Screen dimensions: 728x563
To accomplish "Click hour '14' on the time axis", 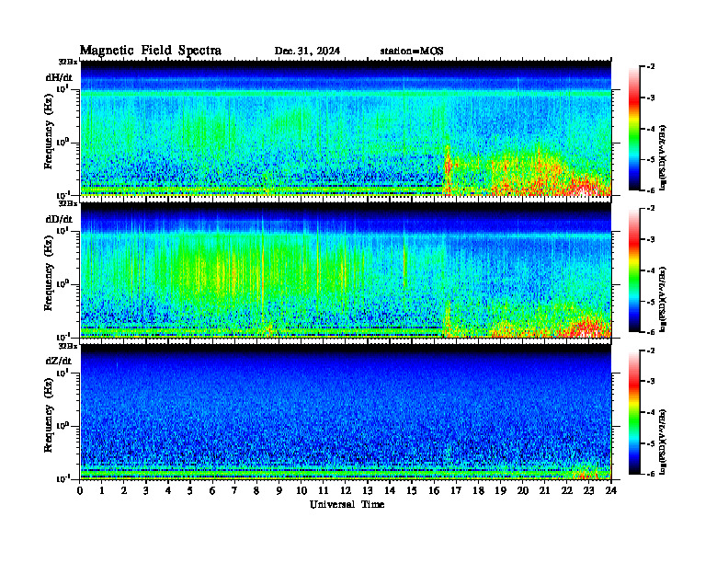I will [x=390, y=491].
